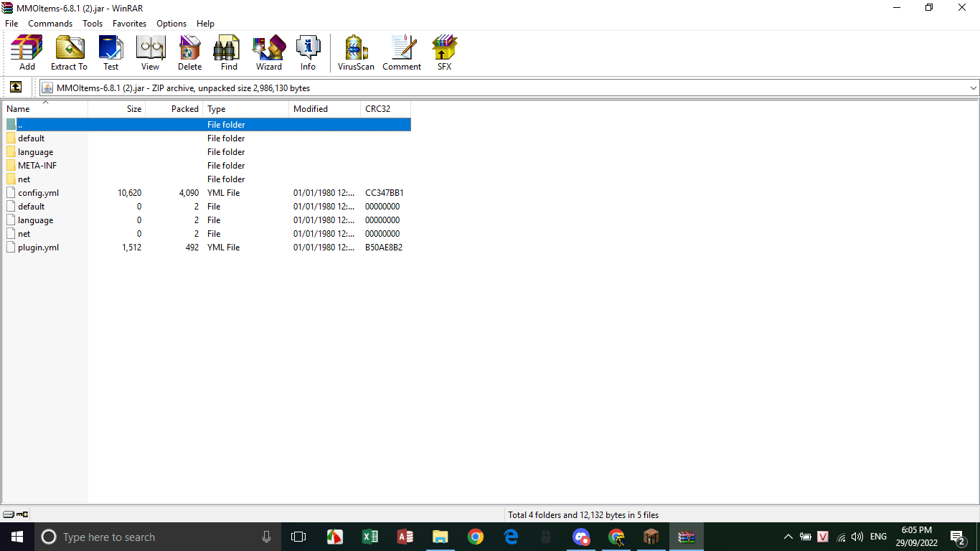980x551 pixels.
Task: Open Task View on the taskbar
Action: tap(298, 537)
